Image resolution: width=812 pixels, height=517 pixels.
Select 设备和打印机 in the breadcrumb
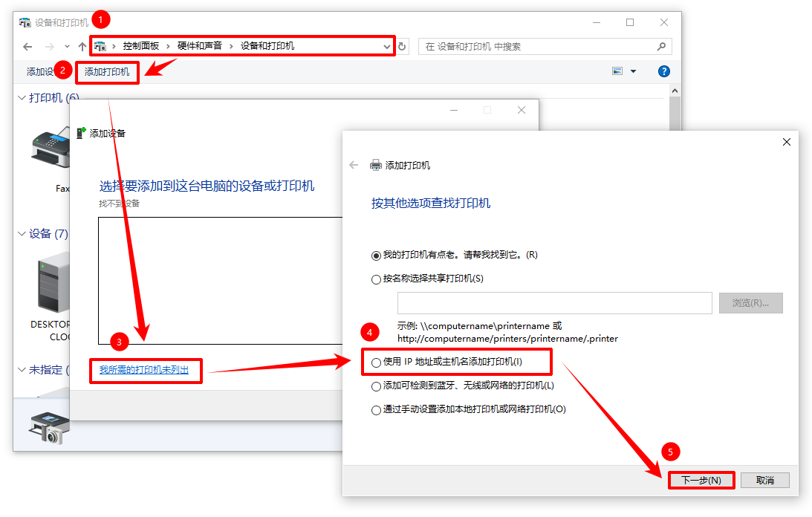point(267,46)
